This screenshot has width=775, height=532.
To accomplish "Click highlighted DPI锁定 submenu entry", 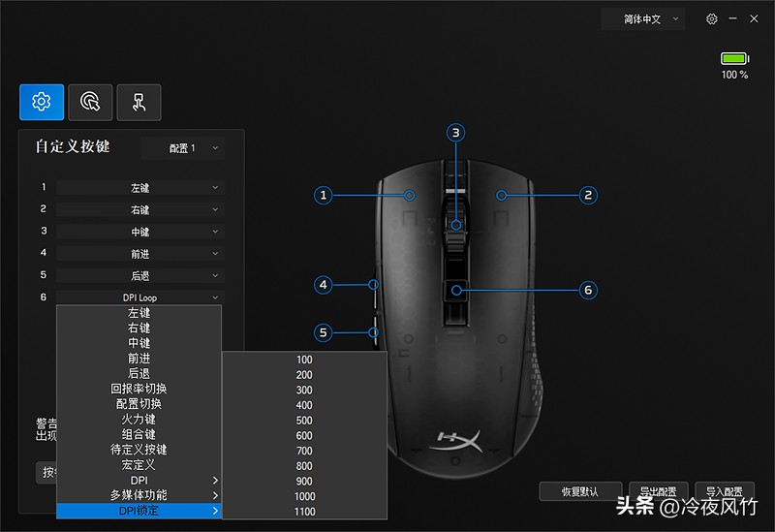I will pos(139,511).
